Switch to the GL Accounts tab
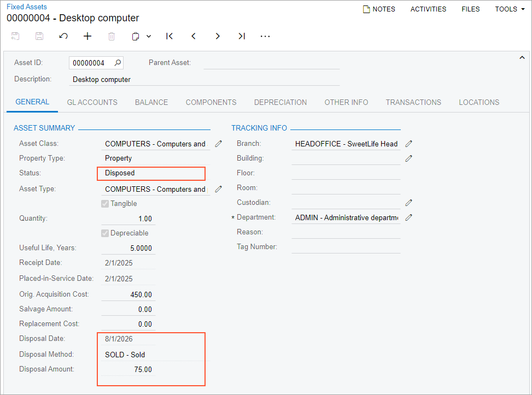Viewport: 532px width, 395px height. pyautogui.click(x=92, y=102)
